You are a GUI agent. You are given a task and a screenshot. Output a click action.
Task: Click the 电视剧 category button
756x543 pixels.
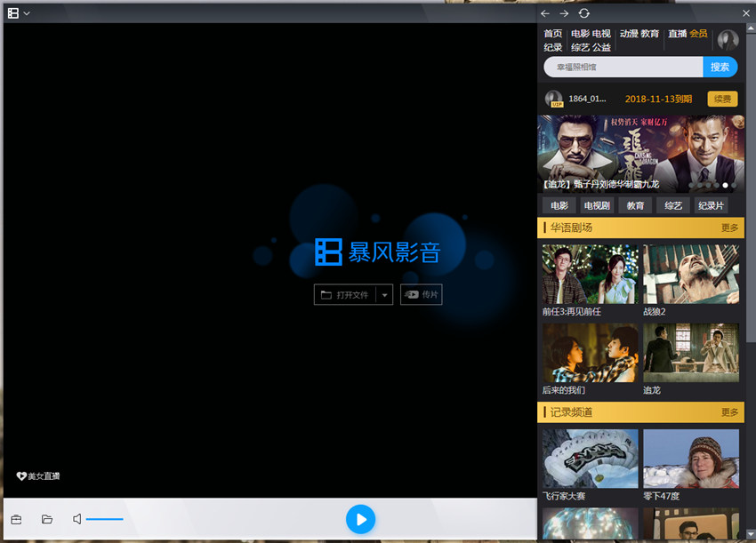[597, 205]
